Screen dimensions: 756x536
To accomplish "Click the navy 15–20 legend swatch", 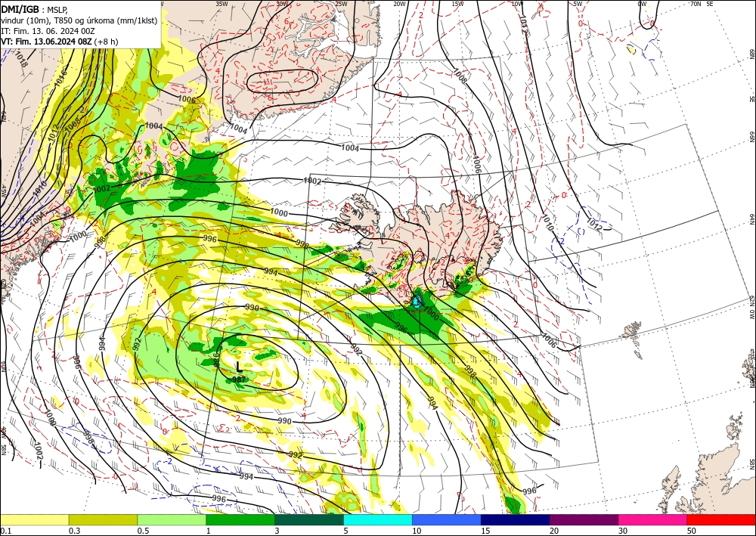I will click(x=516, y=519).
